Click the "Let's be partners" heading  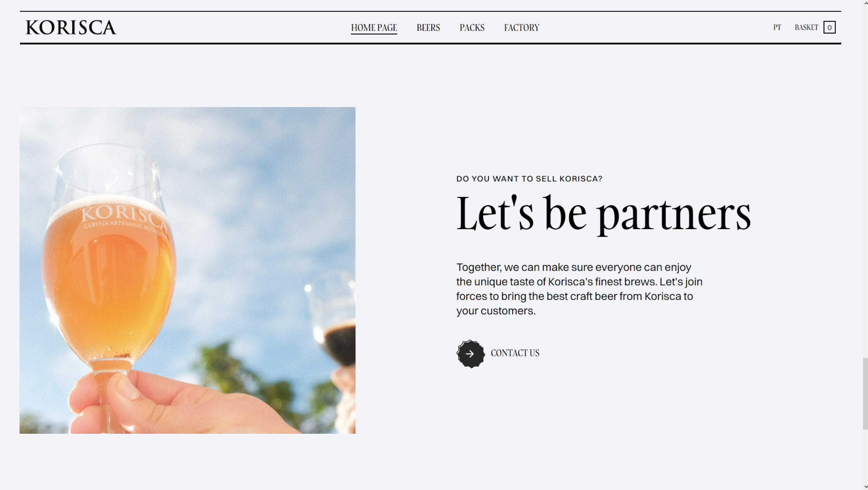(604, 214)
